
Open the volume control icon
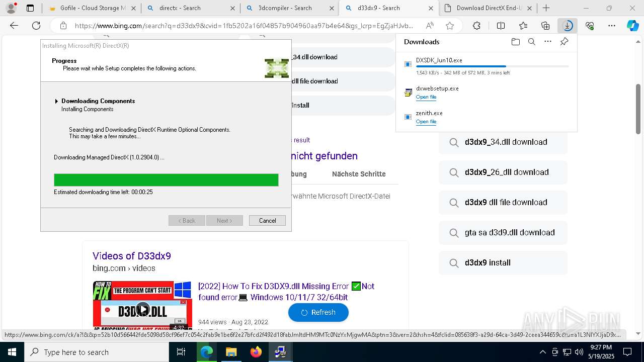(x=579, y=352)
